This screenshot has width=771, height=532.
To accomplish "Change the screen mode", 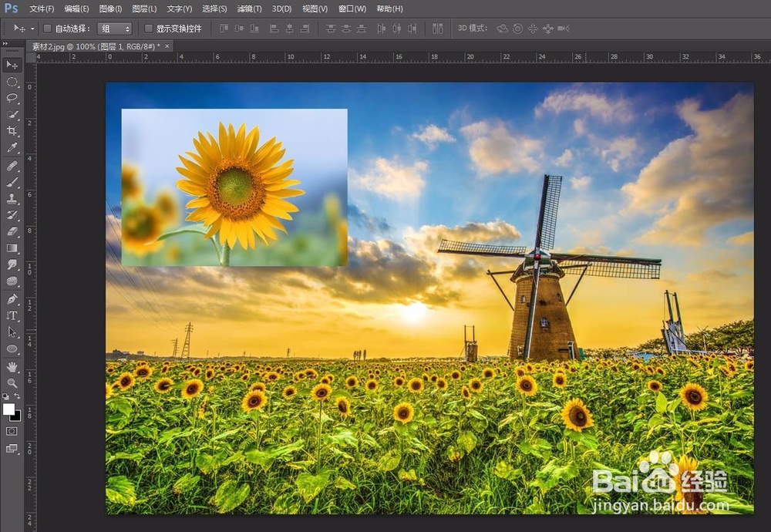I will coord(12,449).
